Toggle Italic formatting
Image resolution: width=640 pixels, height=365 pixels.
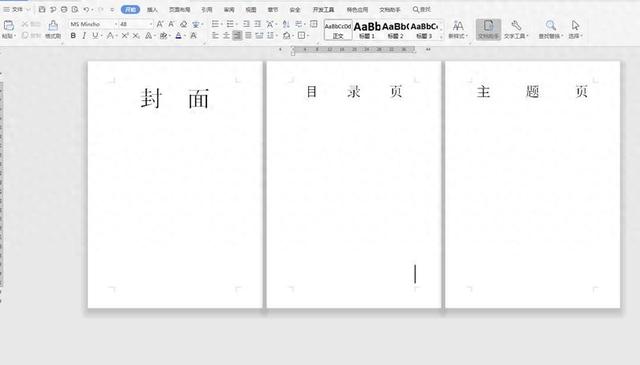tap(84, 36)
